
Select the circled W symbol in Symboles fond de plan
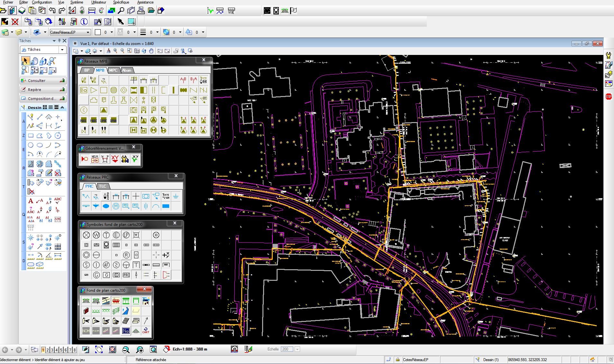click(96, 235)
